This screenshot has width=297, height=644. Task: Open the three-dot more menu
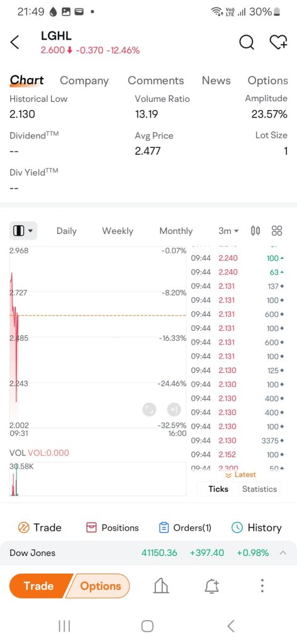point(262,586)
